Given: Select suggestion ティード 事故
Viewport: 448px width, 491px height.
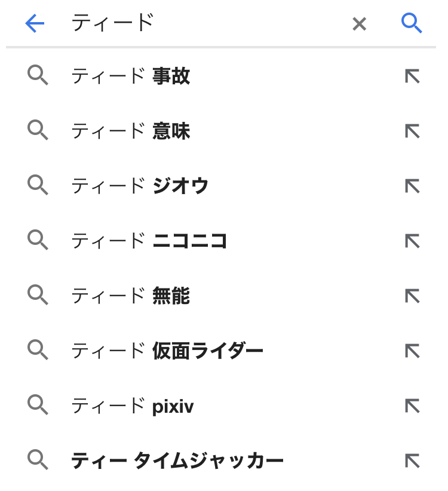Looking at the screenshot, I should click(130, 76).
